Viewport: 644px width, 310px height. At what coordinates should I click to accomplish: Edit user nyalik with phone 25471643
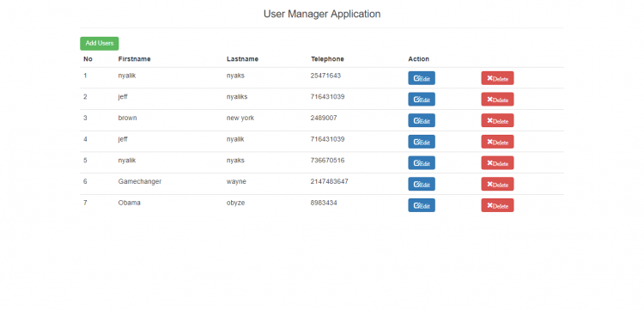422,78
